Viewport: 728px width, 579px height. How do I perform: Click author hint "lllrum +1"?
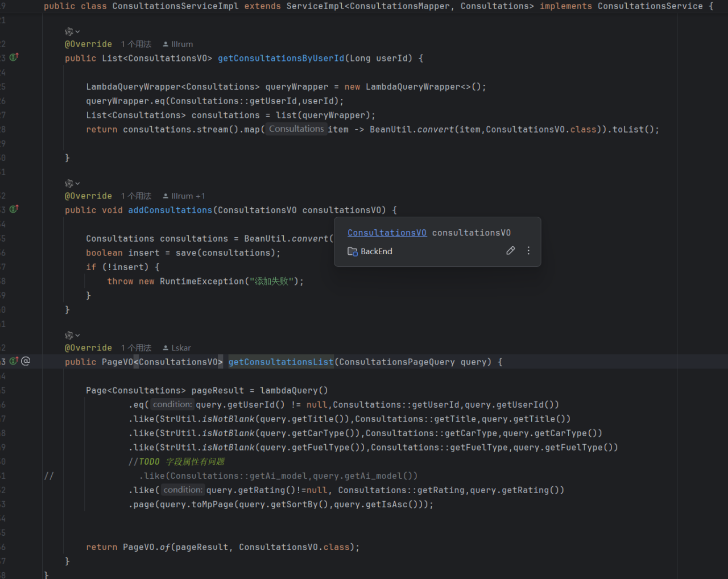click(184, 196)
